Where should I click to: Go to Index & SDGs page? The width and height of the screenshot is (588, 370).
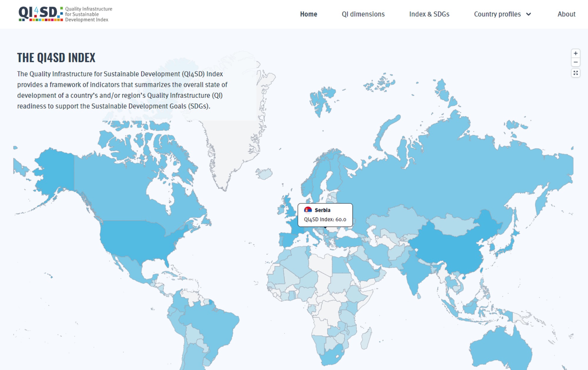click(429, 14)
